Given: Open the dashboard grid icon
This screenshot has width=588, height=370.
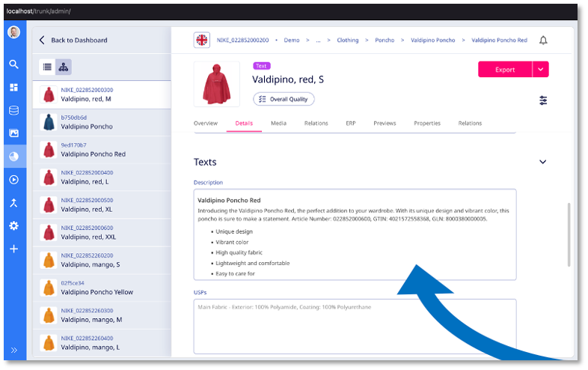Looking at the screenshot, I should 14,88.
